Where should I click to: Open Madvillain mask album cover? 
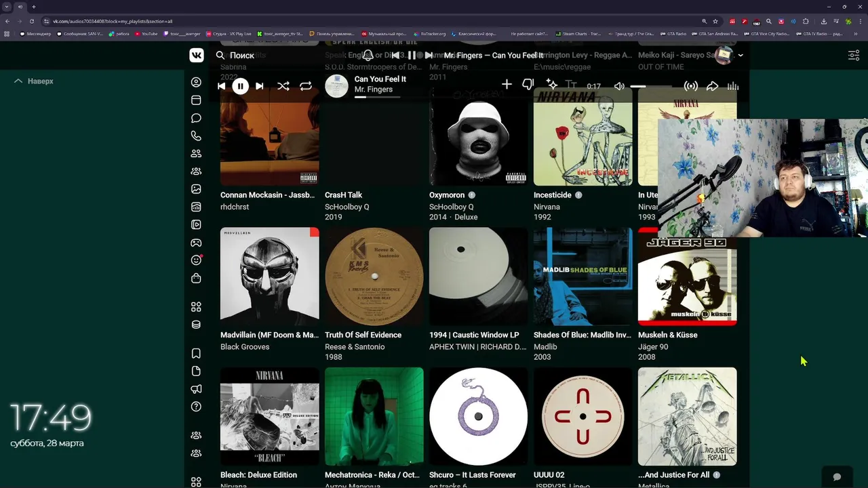coord(269,277)
